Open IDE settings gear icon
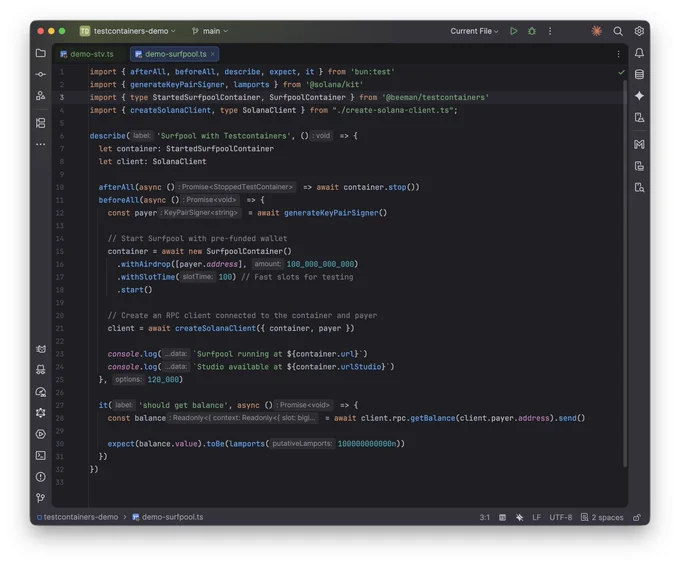680x565 pixels. 639,31
